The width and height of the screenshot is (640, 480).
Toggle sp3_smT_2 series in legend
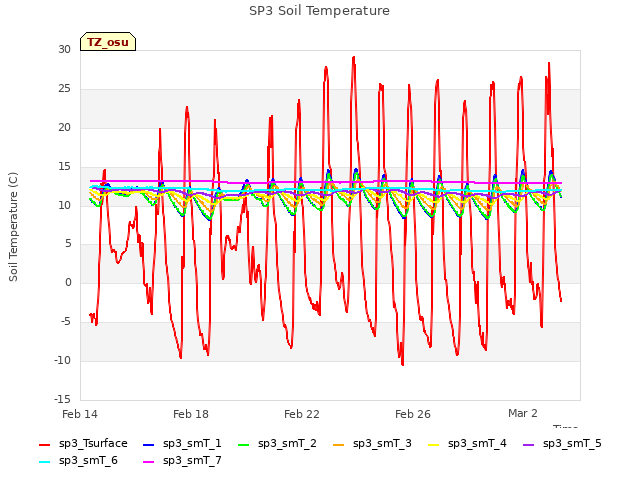click(x=277, y=443)
